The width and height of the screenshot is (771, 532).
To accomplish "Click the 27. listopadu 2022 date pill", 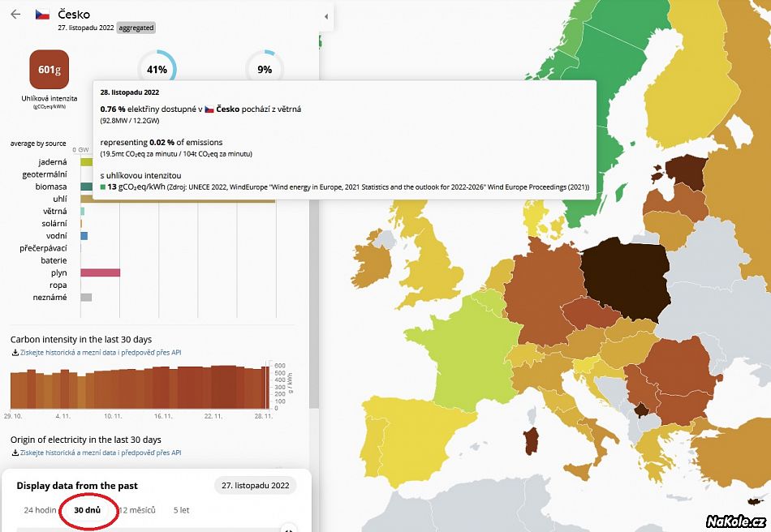I will (x=255, y=486).
